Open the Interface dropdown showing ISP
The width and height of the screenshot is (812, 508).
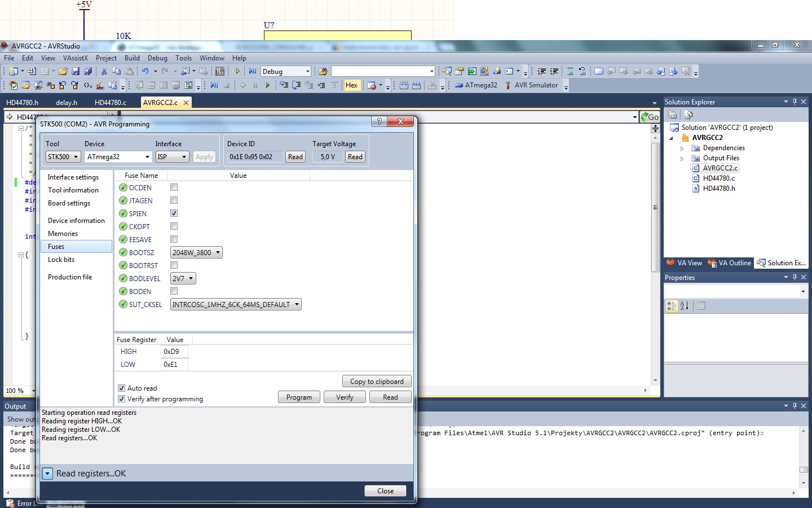point(172,157)
